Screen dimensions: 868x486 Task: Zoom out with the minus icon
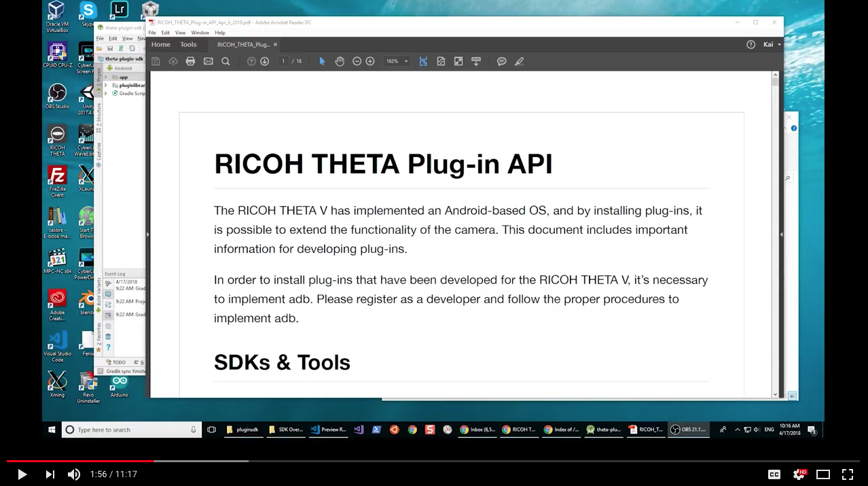357,61
